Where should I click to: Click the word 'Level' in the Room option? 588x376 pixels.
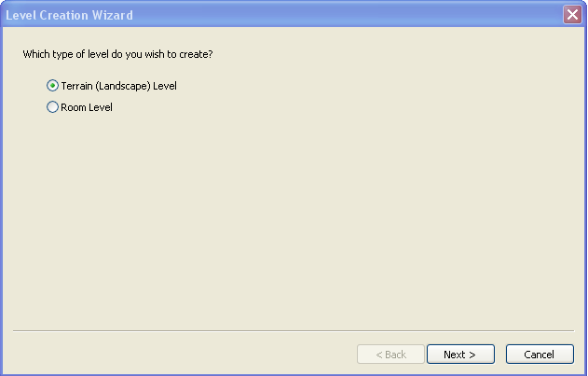[x=101, y=107]
